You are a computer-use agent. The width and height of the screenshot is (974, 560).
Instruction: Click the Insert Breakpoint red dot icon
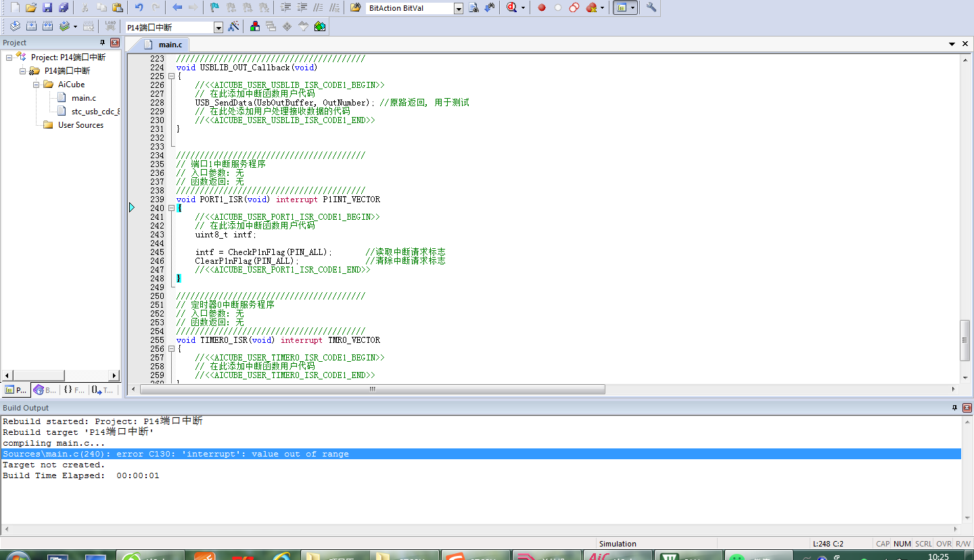(x=541, y=8)
